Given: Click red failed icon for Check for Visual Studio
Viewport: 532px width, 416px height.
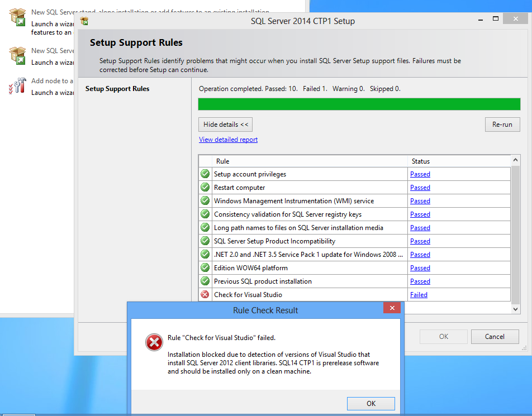Looking at the screenshot, I should click(205, 294).
